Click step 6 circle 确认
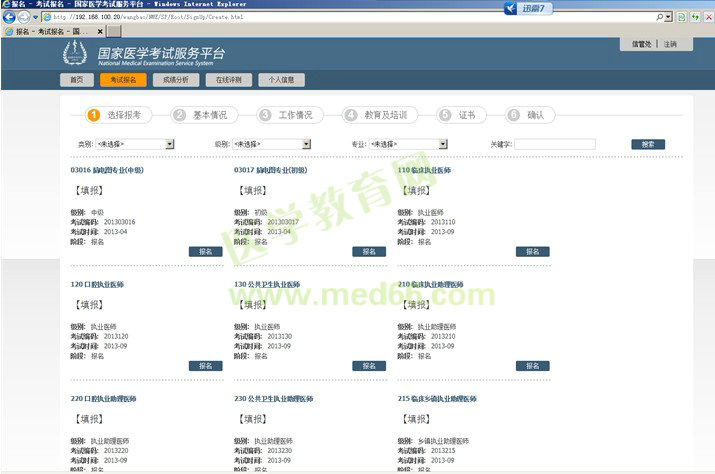Image resolution: width=715 pixels, height=474 pixels. pyautogui.click(x=513, y=115)
